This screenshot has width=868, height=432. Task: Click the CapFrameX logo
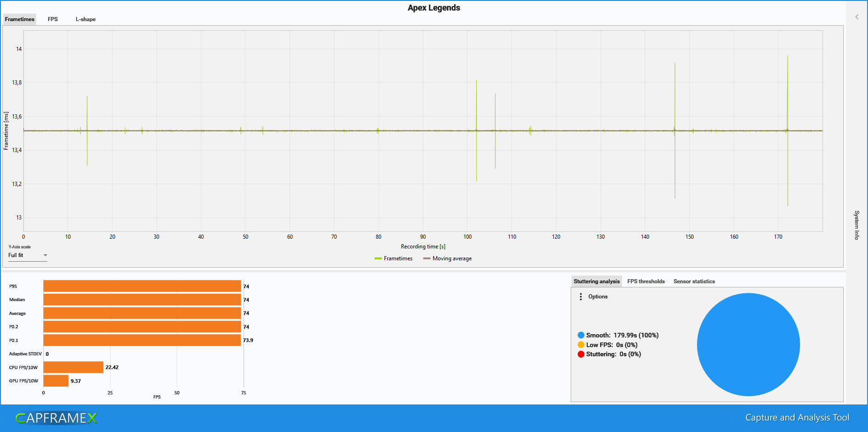pos(56,418)
